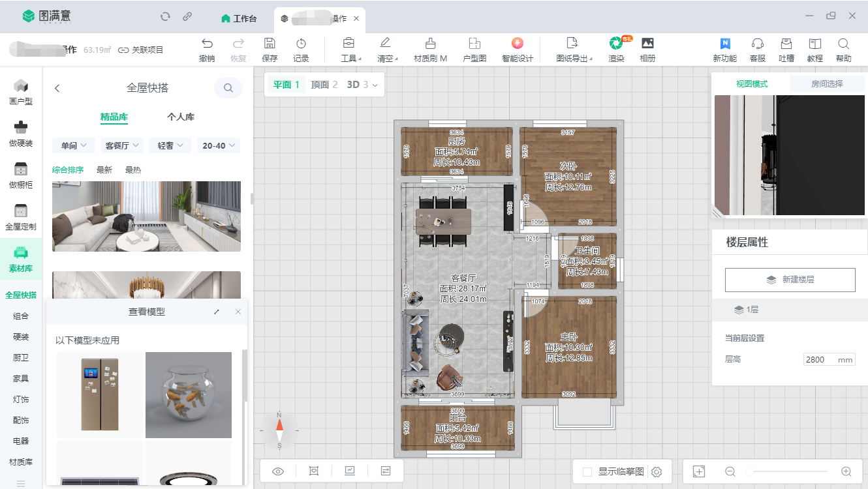
Task: Switch to the 工作台 tab
Action: [x=240, y=18]
